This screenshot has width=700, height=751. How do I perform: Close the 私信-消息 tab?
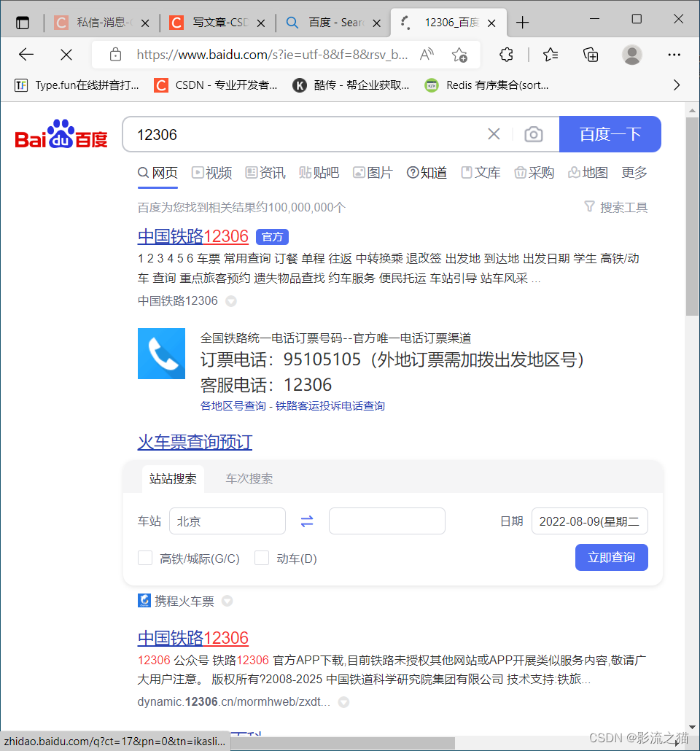point(145,23)
